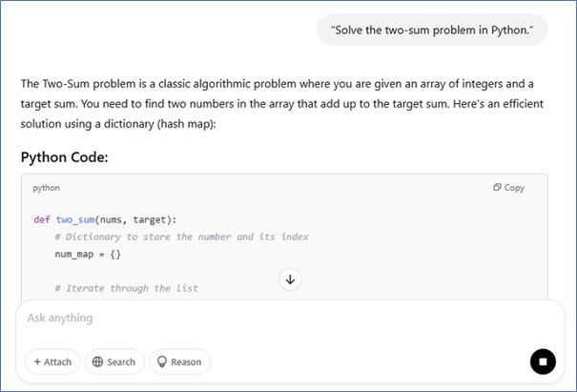Click the num_map = {} code line
The height and width of the screenshot is (392, 577).
pos(88,255)
